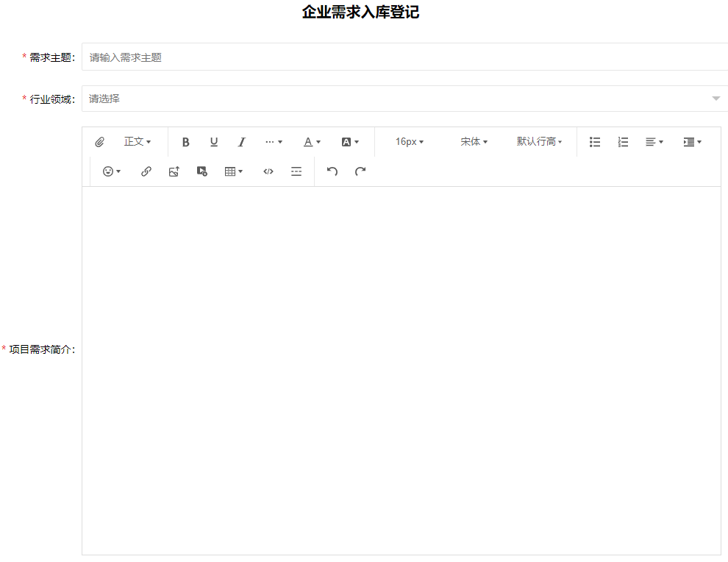Open the text background color picker
The image size is (728, 562).
[x=350, y=142]
